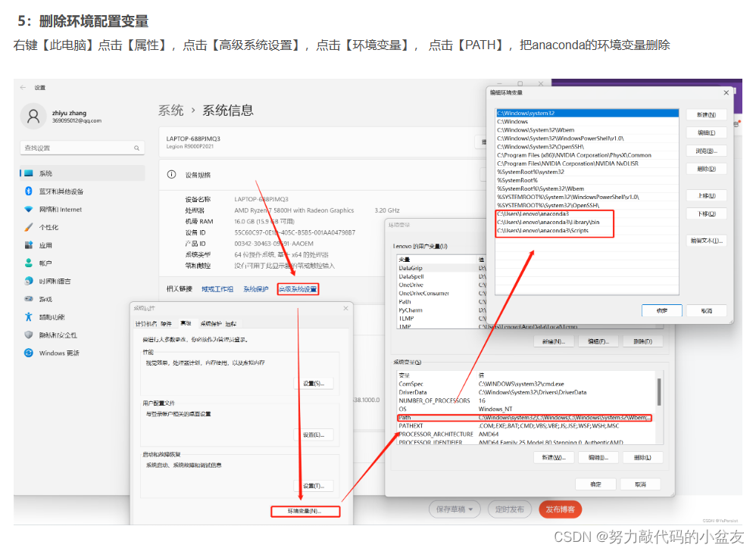Click 下移(O) move down button

[x=706, y=213]
